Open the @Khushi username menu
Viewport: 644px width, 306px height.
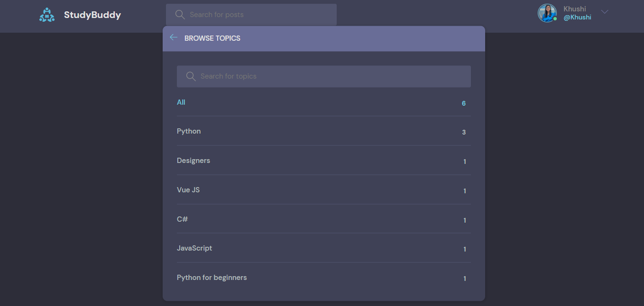tap(578, 17)
